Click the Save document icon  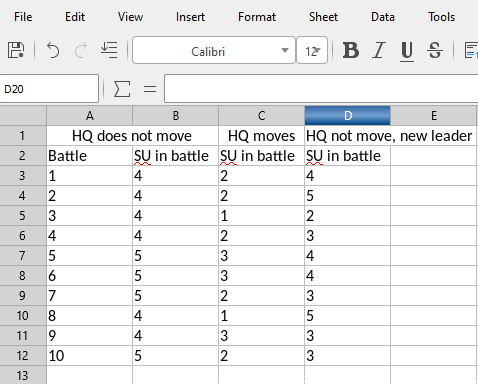pos(16,51)
